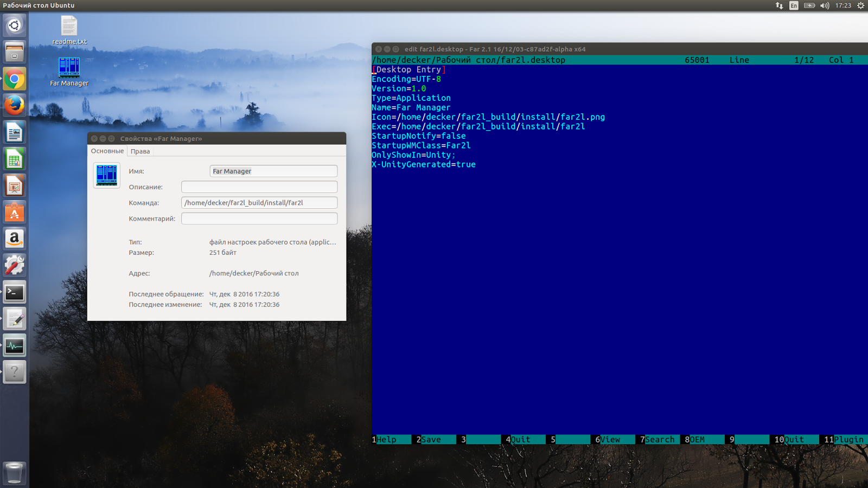Open LibreOffice Calc from the launcher
Screen dimensions: 868x488
pyautogui.click(x=15, y=159)
